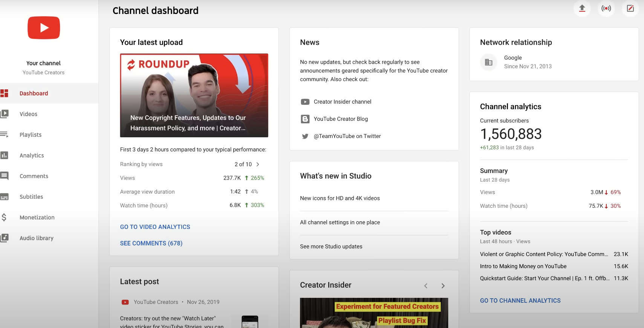The height and width of the screenshot is (328, 644).
Task: Click the Videos sidebar icon
Action: (x=4, y=114)
